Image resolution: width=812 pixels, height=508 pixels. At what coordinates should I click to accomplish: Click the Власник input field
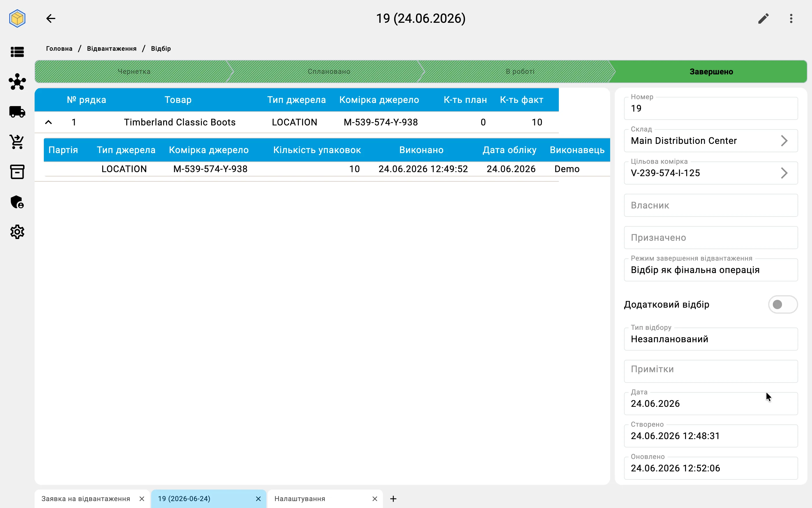click(x=710, y=205)
